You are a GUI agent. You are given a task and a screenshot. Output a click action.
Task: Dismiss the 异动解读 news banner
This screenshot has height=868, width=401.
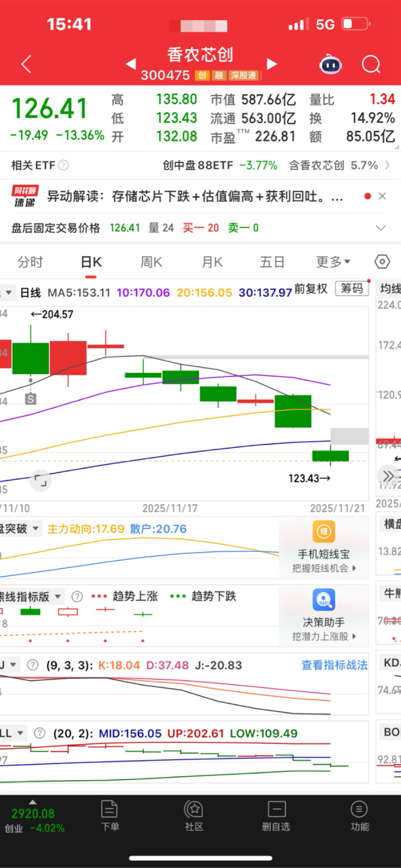382,196
